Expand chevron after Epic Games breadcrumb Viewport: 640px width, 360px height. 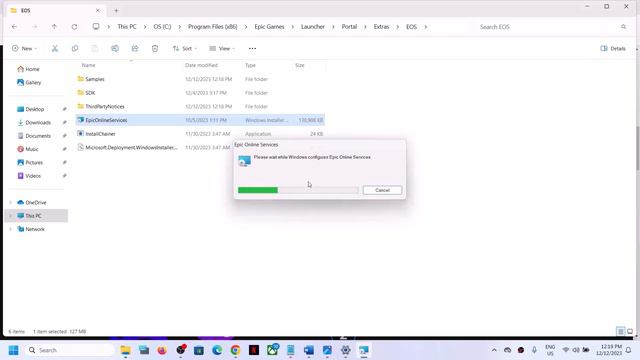[293, 27]
